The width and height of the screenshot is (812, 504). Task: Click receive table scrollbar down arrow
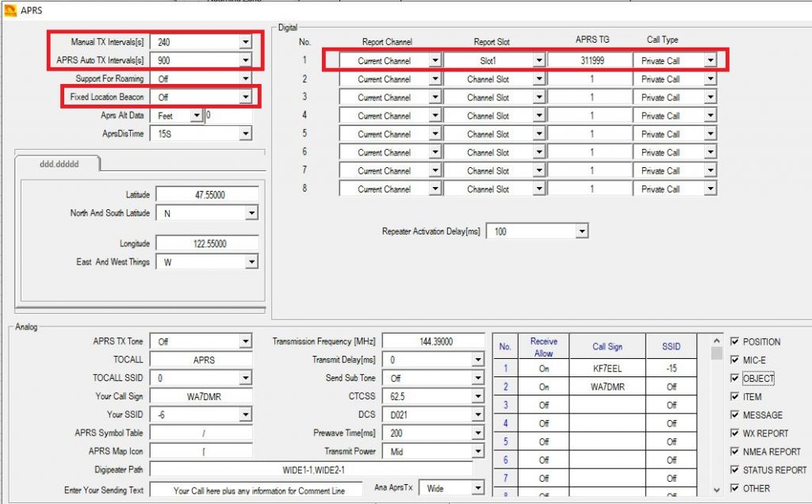717,490
